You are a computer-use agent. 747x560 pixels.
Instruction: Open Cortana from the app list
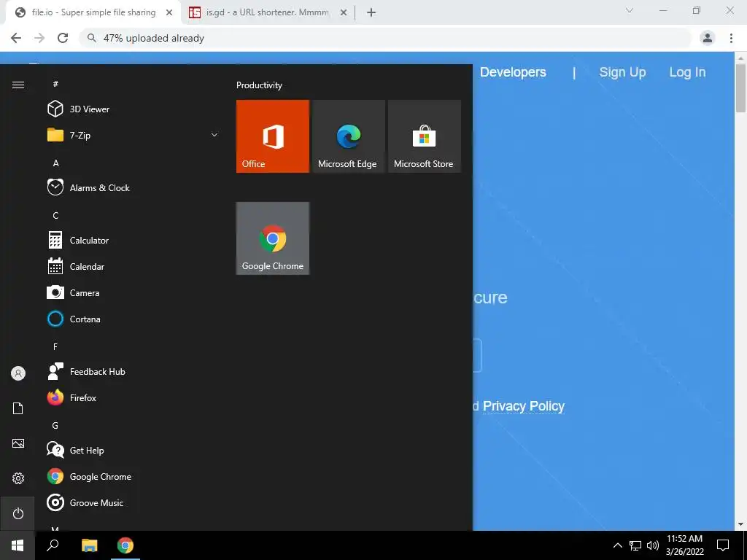tap(133, 319)
